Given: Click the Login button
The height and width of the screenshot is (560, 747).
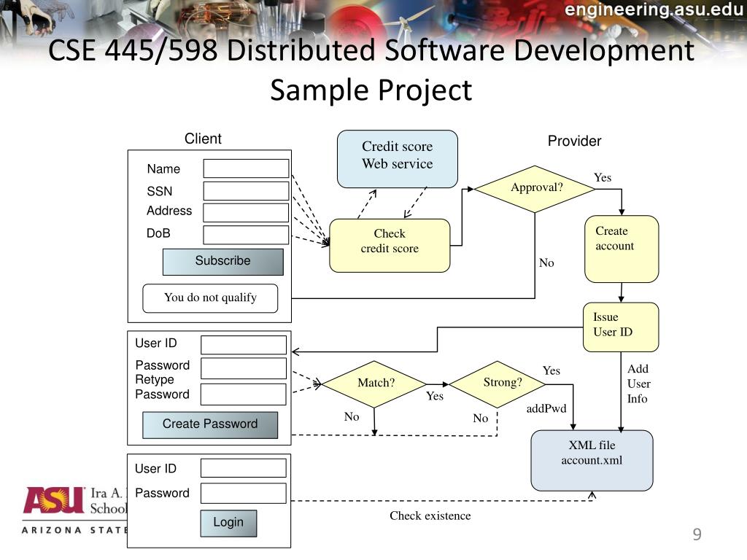Looking at the screenshot, I should [228, 524].
